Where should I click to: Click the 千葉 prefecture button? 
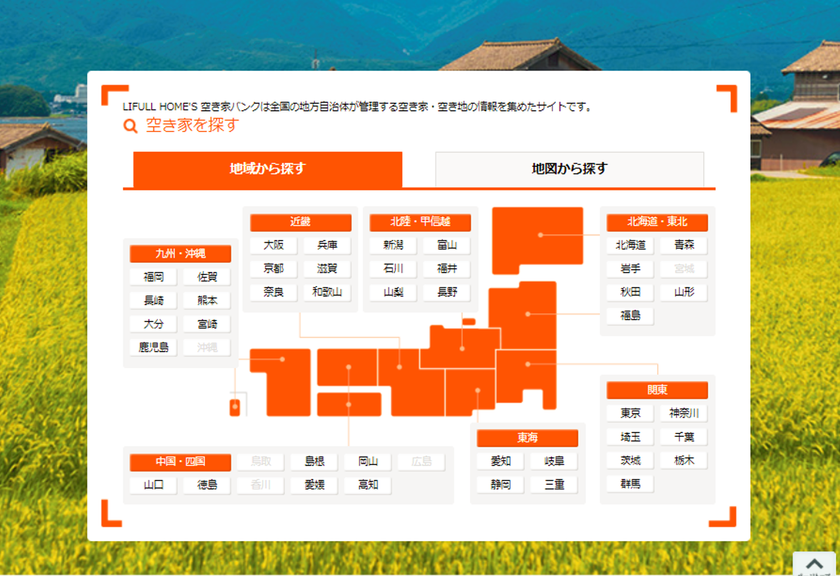(686, 437)
